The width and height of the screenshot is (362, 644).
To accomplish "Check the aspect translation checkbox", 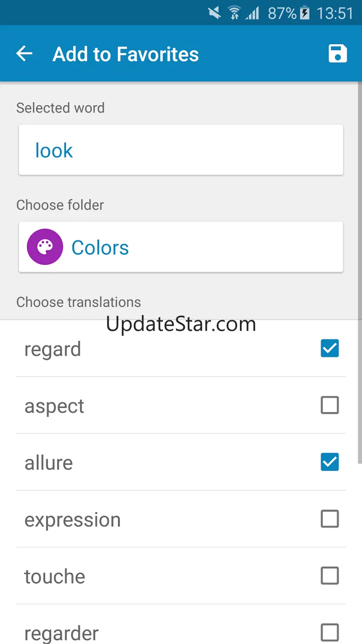I will (330, 405).
